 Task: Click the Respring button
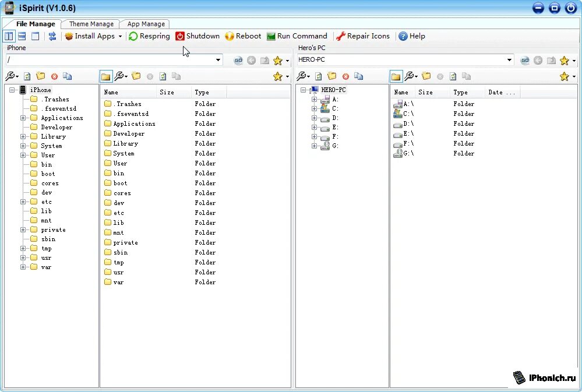(149, 36)
